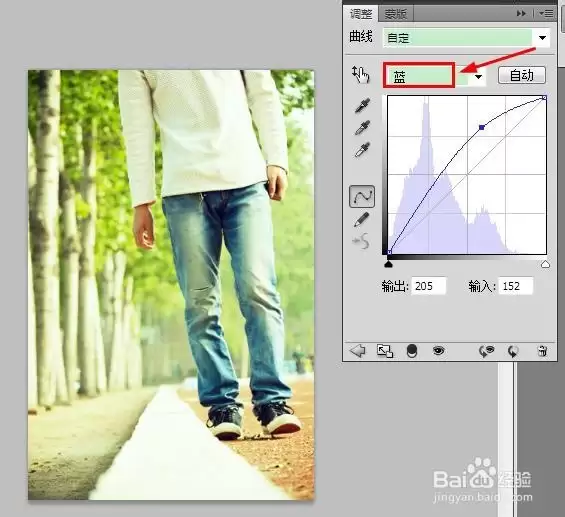Switch to the 蒙版 tab
The image size is (565, 517).
click(395, 14)
